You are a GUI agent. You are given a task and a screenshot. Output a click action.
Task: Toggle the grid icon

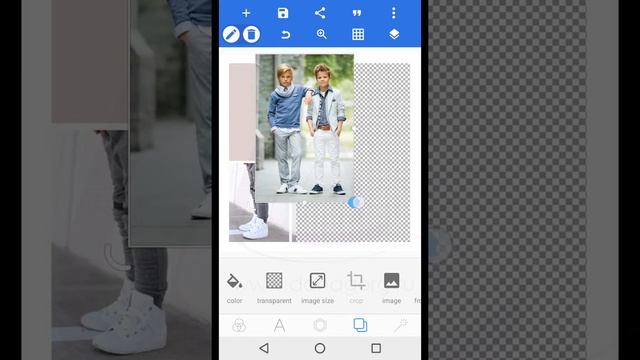click(x=358, y=34)
